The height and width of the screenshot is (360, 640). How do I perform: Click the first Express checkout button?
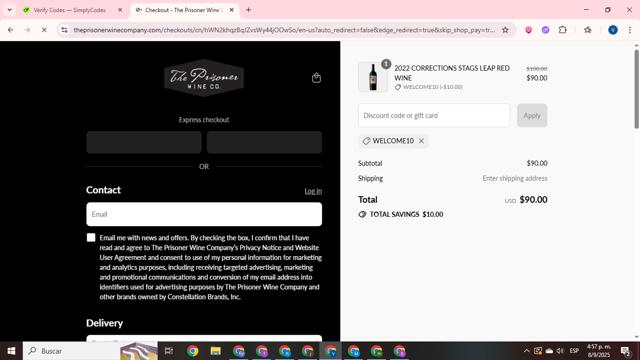coord(144,142)
